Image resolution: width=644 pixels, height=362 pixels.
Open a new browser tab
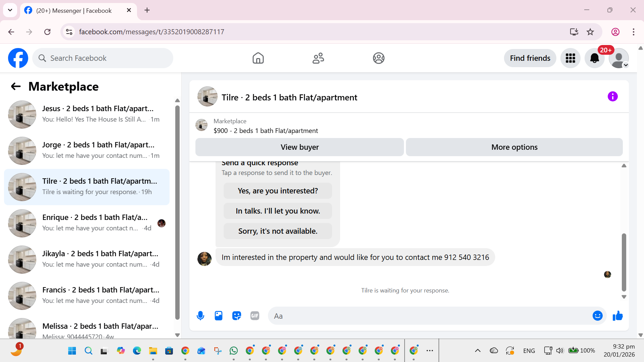(x=147, y=10)
